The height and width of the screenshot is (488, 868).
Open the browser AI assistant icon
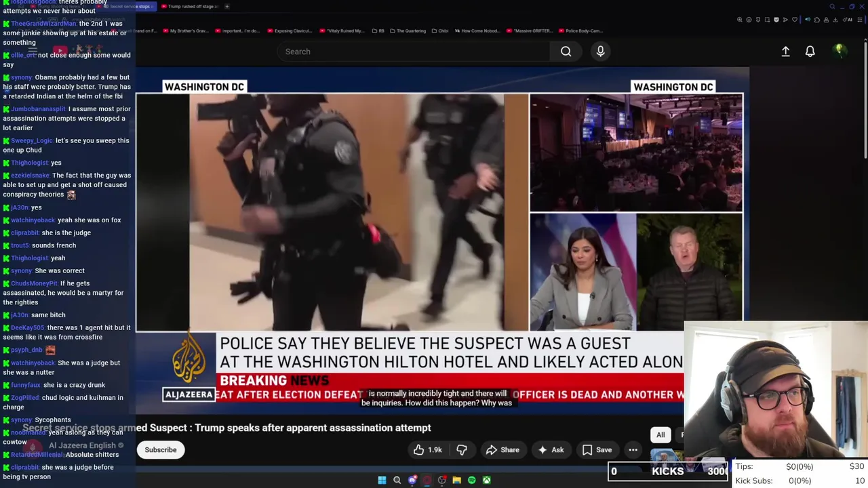pyautogui.click(x=848, y=20)
